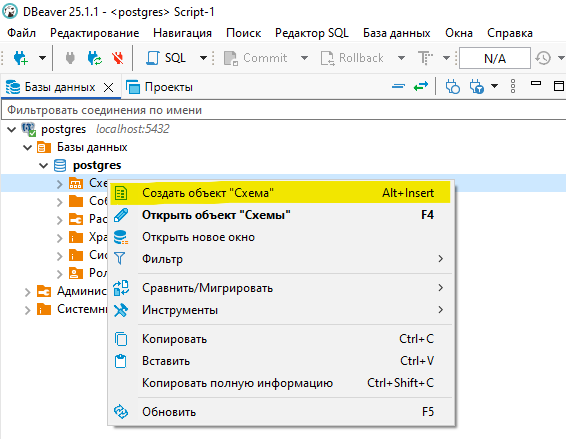
Task: Open the Навигация menu
Action: pyautogui.click(x=182, y=33)
